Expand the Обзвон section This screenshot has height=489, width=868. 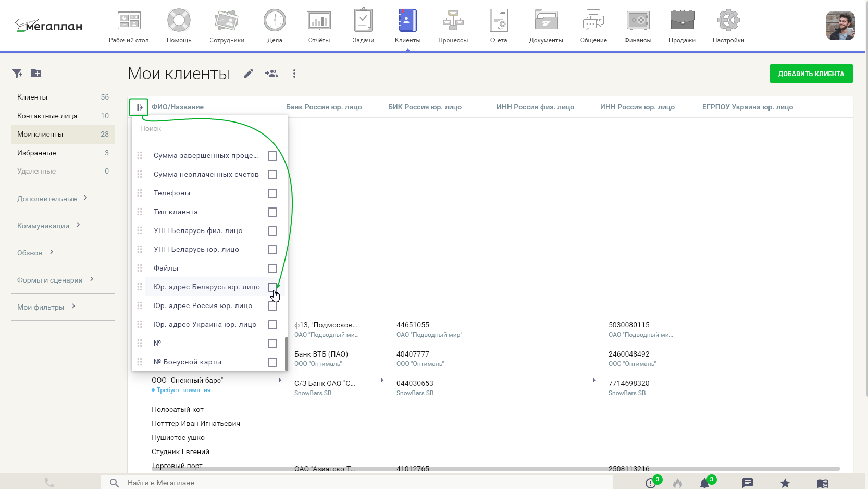coord(35,253)
